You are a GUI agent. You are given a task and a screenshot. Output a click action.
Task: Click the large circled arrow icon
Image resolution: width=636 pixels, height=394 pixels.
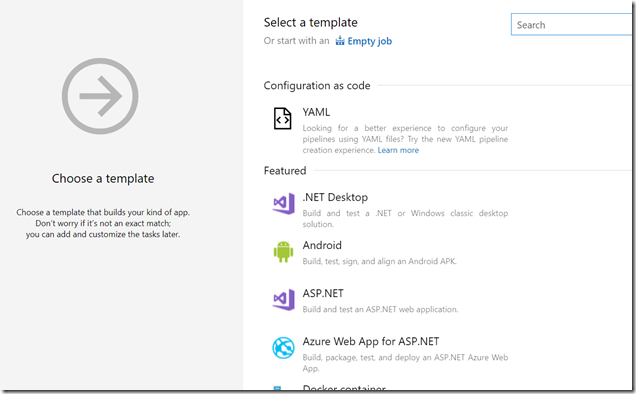pos(100,96)
